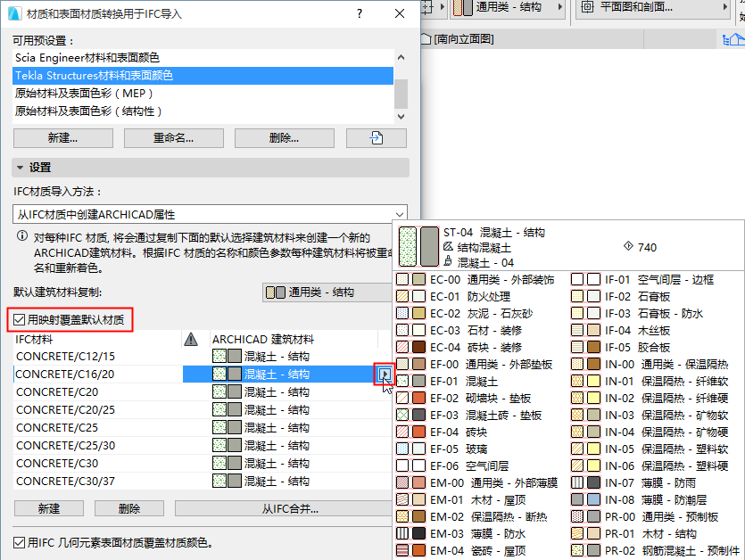Click IN-01 保温隔热 - 纤维软 hatch icon
745x560 pixels.
(x=577, y=381)
